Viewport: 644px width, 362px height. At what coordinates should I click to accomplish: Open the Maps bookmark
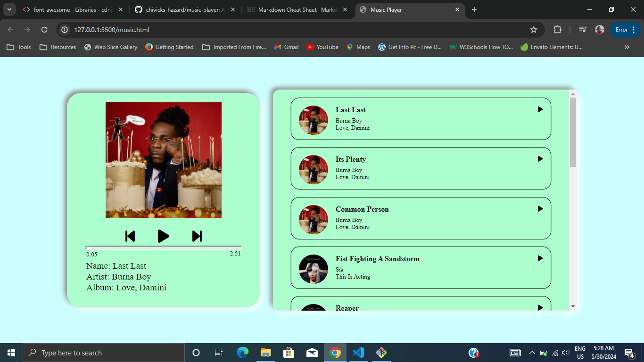point(358,47)
